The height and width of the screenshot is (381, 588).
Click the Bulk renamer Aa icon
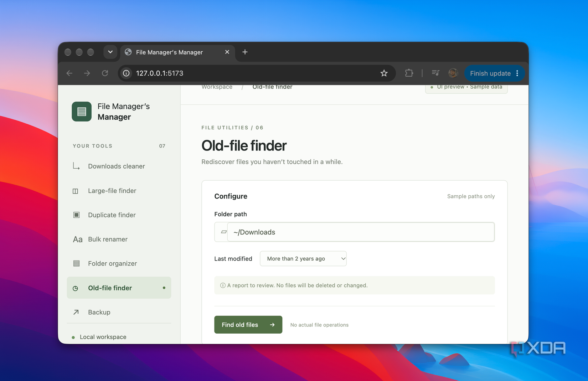[x=77, y=240]
